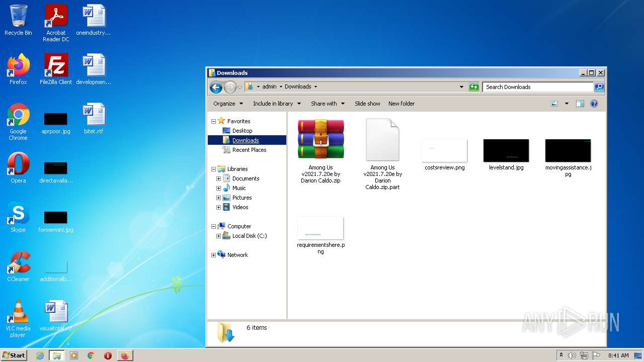Select Desktop under Favorites
Screen dimensions: 644x362
tap(242, 131)
